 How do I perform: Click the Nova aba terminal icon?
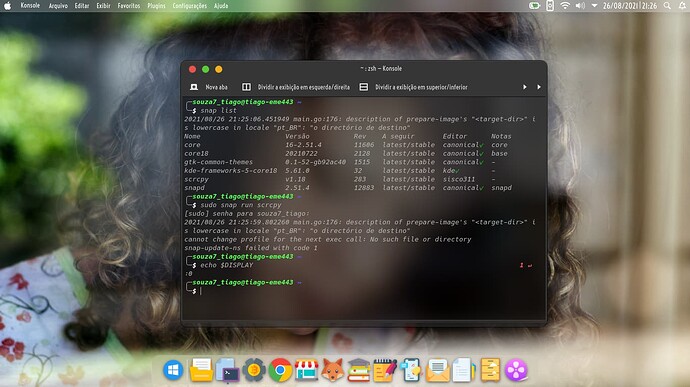[x=194, y=87]
